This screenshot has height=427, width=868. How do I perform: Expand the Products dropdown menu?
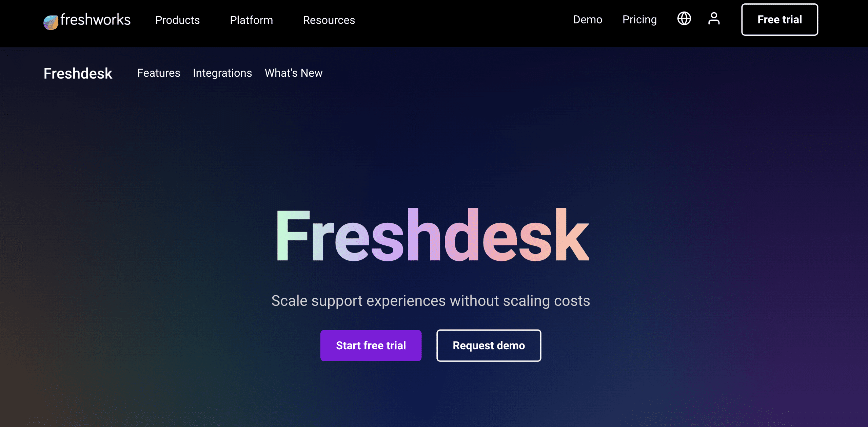[x=178, y=20]
